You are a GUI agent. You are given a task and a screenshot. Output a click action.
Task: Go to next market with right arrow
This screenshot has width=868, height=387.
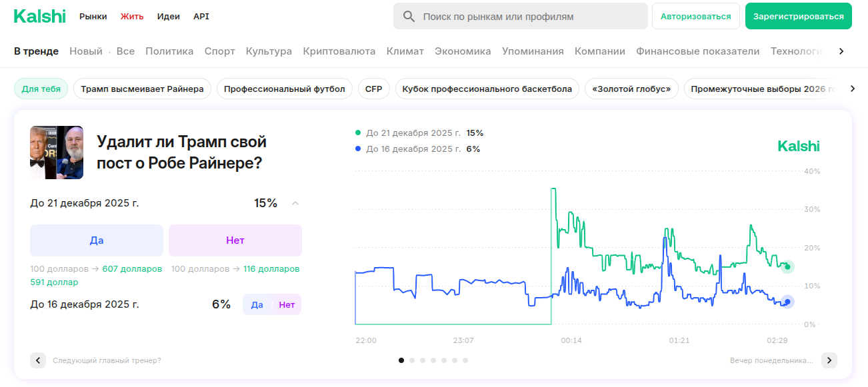pos(829,360)
